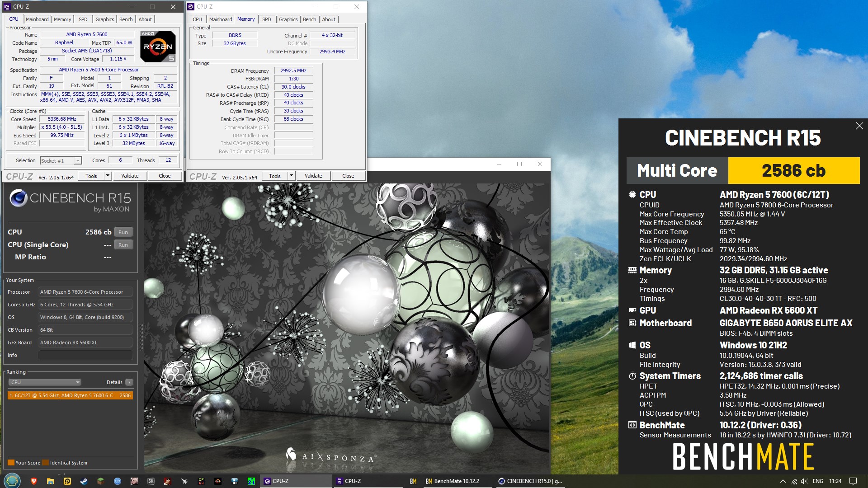The image size is (868, 488).
Task: Click the Uncore Frequency value 2993.4 MHz
Action: coord(332,52)
